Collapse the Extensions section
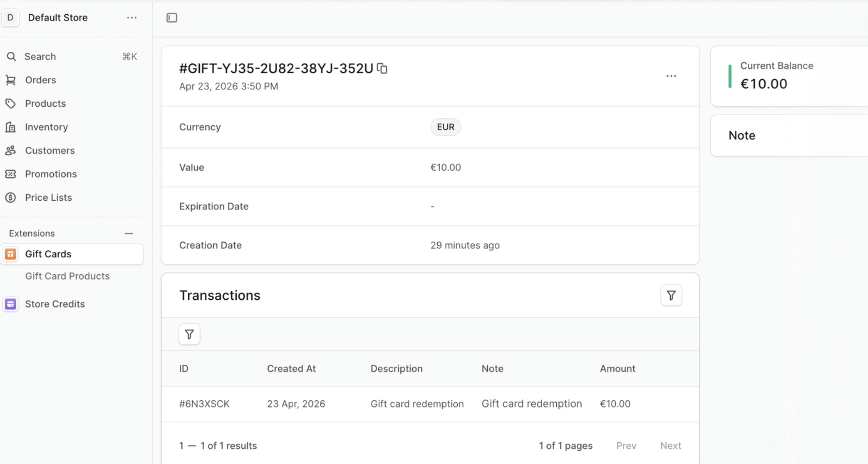This screenshot has width=868, height=464. coord(129,233)
